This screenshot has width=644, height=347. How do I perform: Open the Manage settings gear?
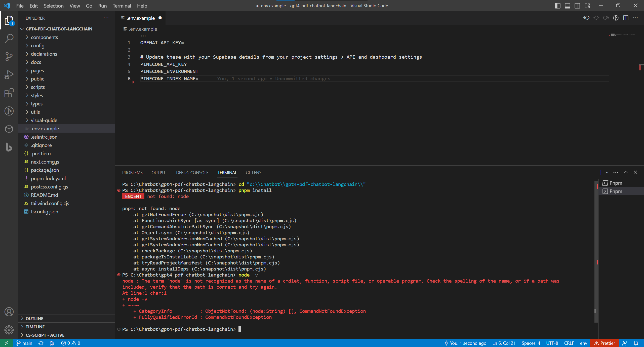click(x=9, y=330)
